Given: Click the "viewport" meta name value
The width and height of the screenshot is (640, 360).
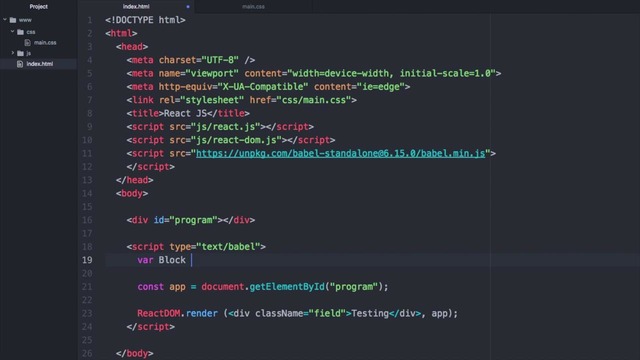Looking at the screenshot, I should 212,73.
